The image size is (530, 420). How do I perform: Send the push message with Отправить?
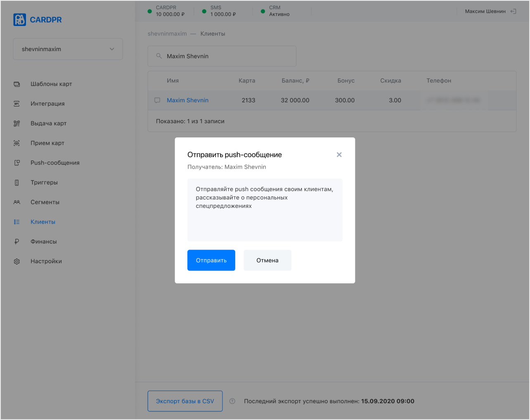[x=211, y=260]
